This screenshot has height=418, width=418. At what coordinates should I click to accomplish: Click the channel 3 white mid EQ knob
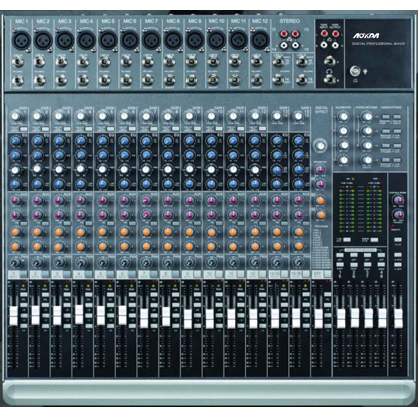59,169
